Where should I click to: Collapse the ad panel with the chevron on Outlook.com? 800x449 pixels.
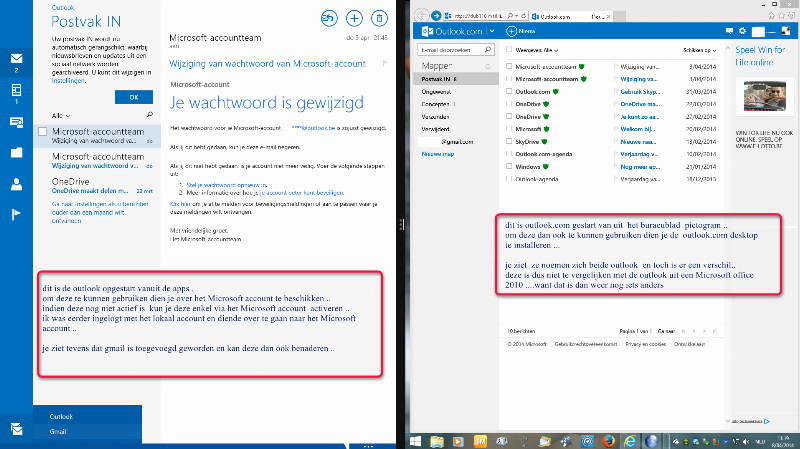(728, 48)
